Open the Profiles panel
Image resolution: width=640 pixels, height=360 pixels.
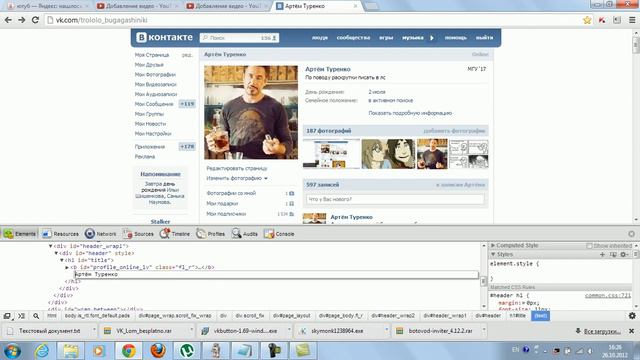(211, 234)
